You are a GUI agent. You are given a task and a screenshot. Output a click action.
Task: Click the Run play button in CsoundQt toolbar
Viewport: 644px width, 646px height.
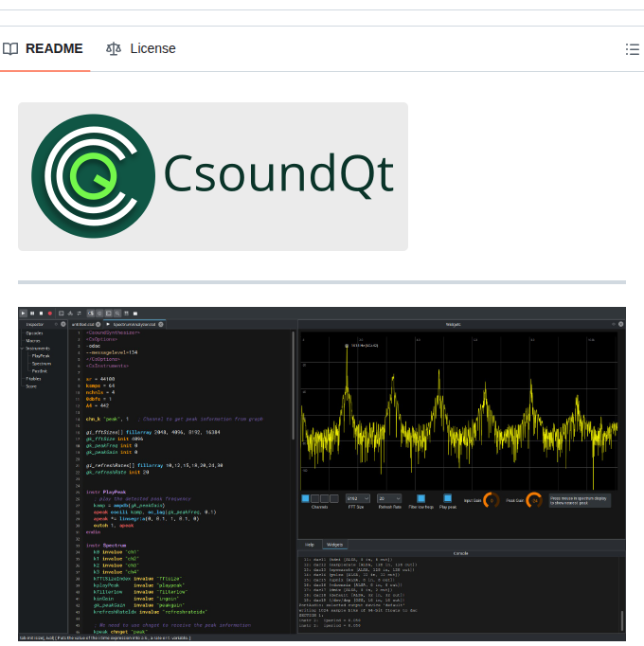pyautogui.click(x=24, y=314)
